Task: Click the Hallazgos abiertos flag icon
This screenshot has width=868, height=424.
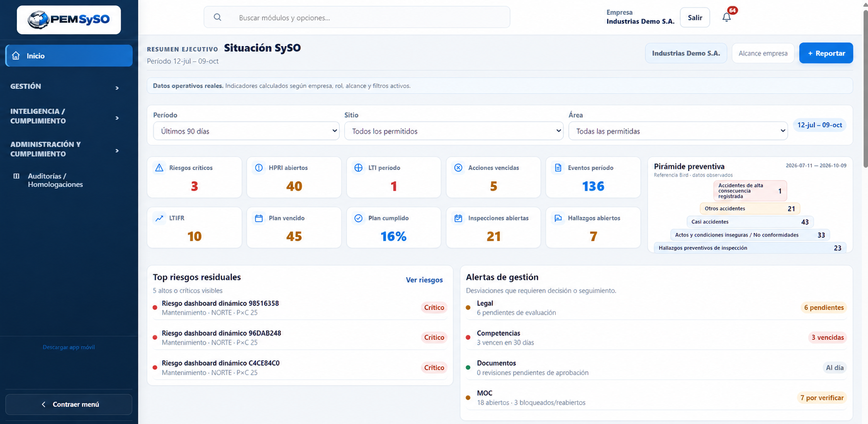Action: point(558,218)
